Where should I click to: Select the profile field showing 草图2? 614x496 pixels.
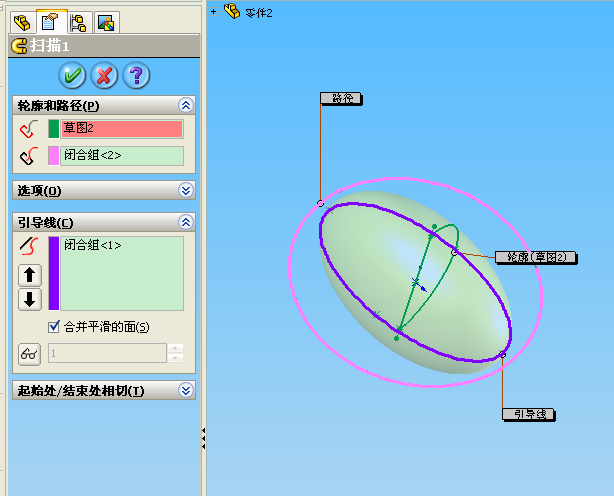pos(122,129)
